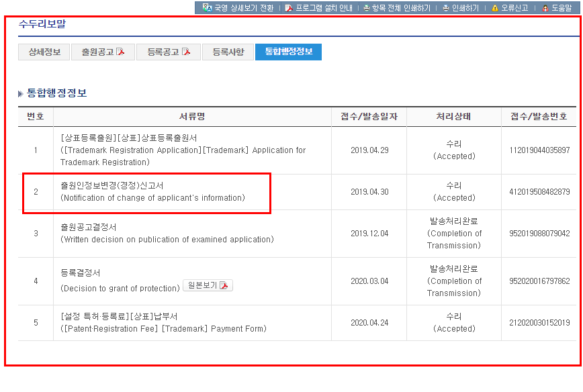The width and height of the screenshot is (583, 392).
Task: Click 발송처리완료 status in row 3
Action: (x=454, y=234)
